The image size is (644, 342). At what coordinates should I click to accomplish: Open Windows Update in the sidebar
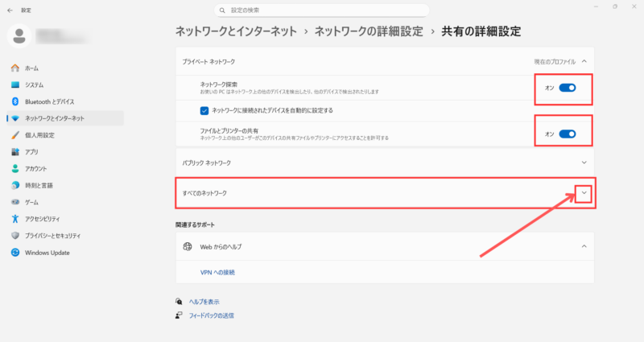pyautogui.click(x=47, y=252)
